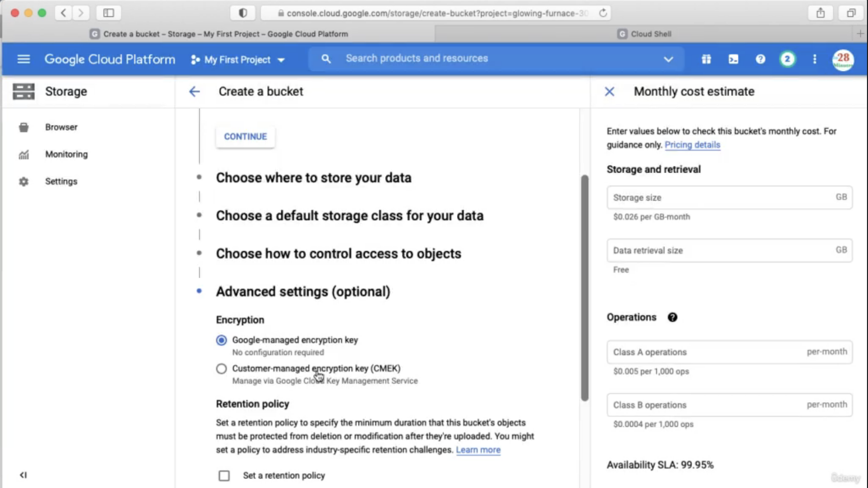Click the $0.026 per GB-month text
868x488 pixels.
[651, 217]
